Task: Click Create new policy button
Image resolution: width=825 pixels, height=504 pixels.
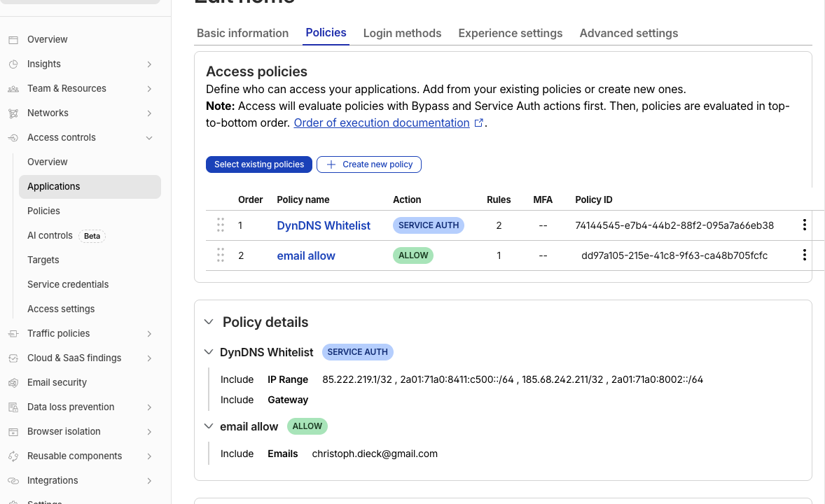Action: tap(369, 164)
